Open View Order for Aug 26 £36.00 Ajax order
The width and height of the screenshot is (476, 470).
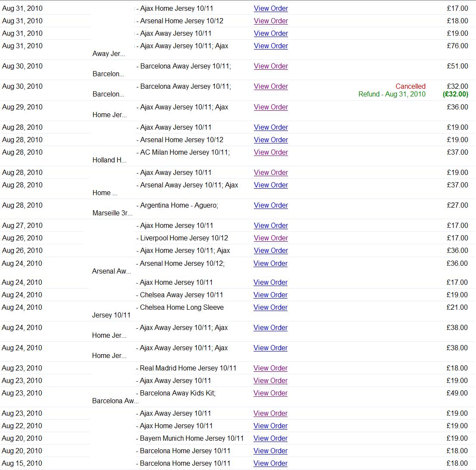point(271,251)
